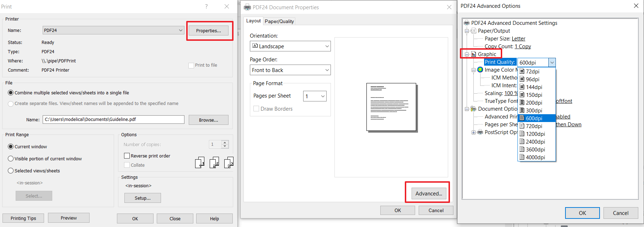Click OK in PDF24 Advanced Options
The image size is (644, 227).
(583, 213)
